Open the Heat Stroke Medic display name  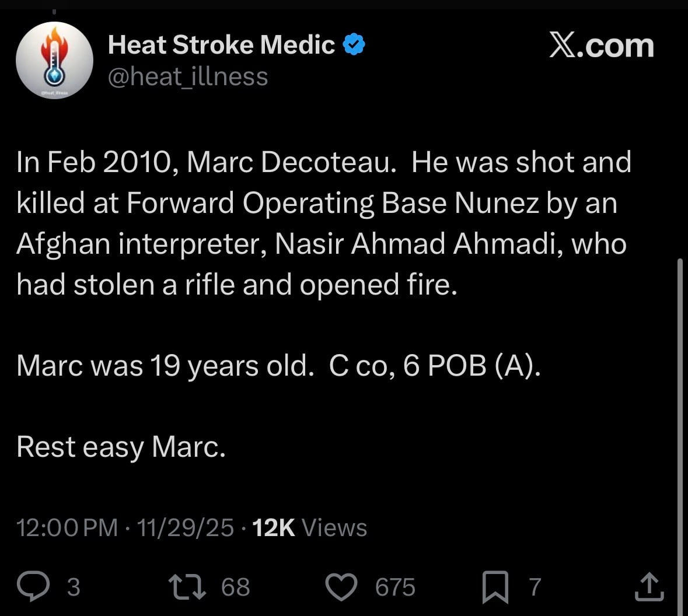tap(221, 45)
